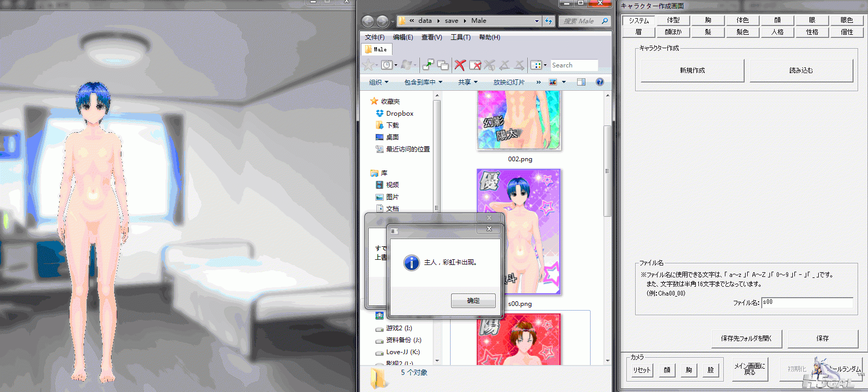Open Explorer help via blue question icon
Screen dimensions: 868x392
(x=600, y=82)
